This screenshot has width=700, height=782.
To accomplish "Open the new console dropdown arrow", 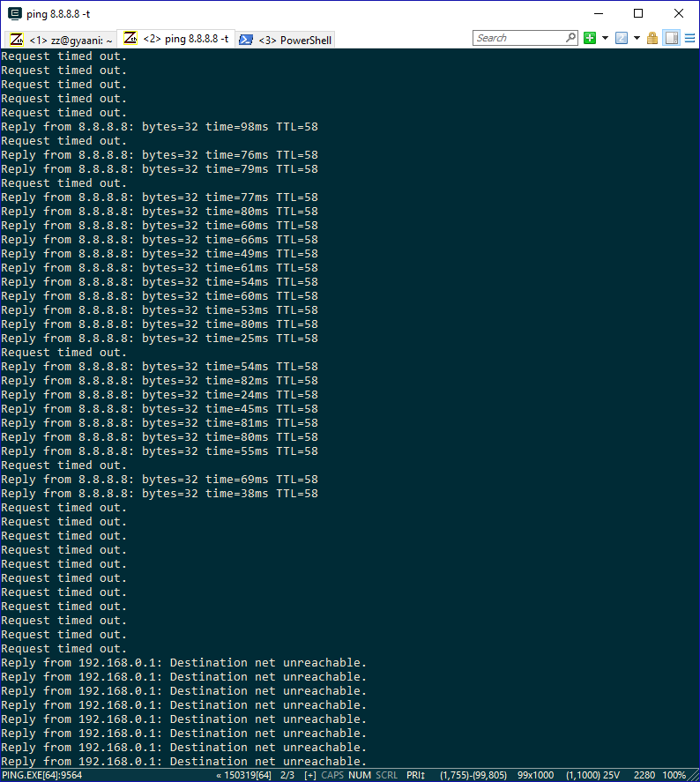I will (605, 38).
